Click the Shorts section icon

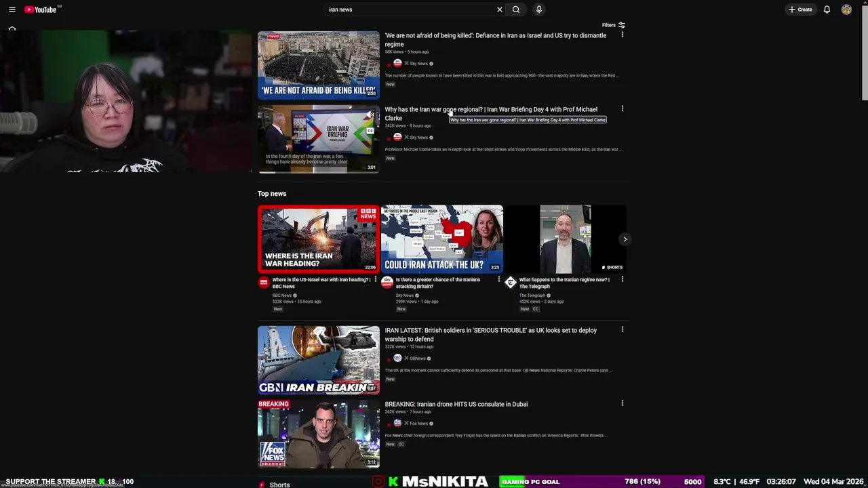click(x=262, y=485)
